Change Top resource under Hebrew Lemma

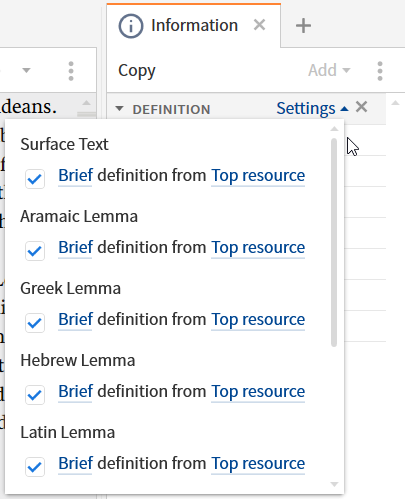(258, 392)
